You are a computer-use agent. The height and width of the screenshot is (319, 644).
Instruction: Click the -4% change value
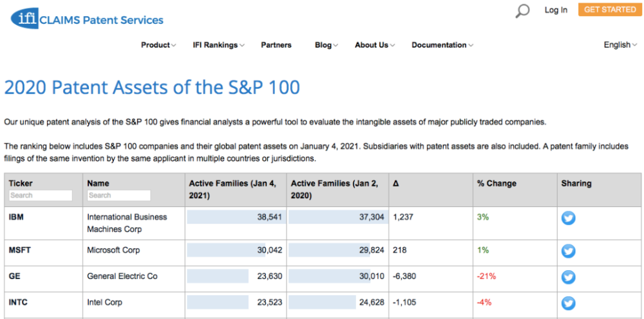(x=484, y=302)
